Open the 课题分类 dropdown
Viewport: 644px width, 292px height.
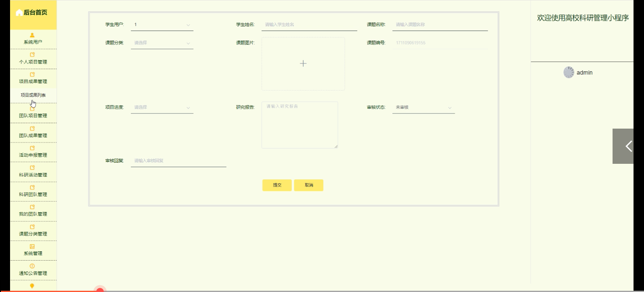pos(162,43)
